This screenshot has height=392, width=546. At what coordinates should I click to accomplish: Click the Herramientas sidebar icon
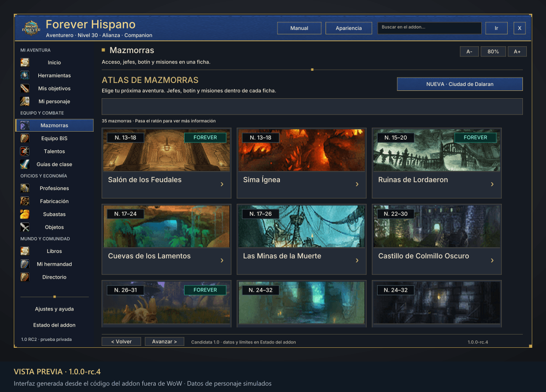(25, 75)
